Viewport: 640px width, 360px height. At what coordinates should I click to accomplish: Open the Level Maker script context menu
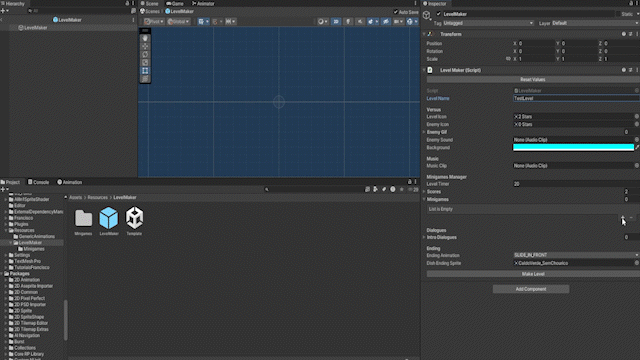point(637,70)
